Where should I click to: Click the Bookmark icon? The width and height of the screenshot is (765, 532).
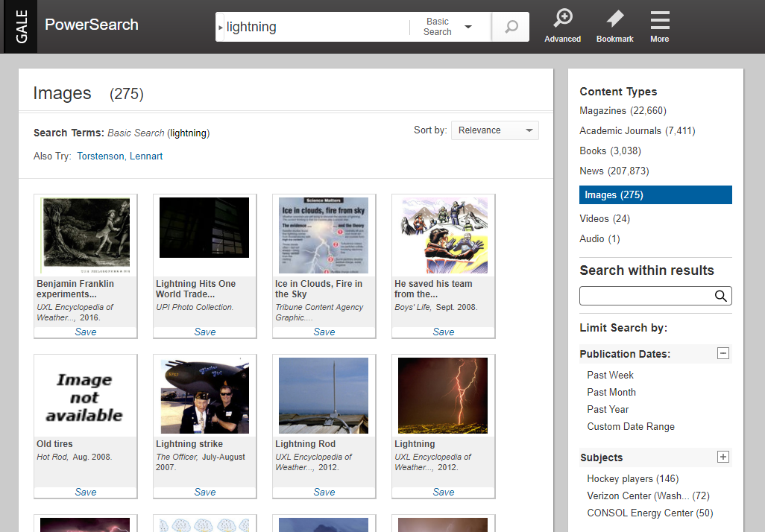pos(614,26)
